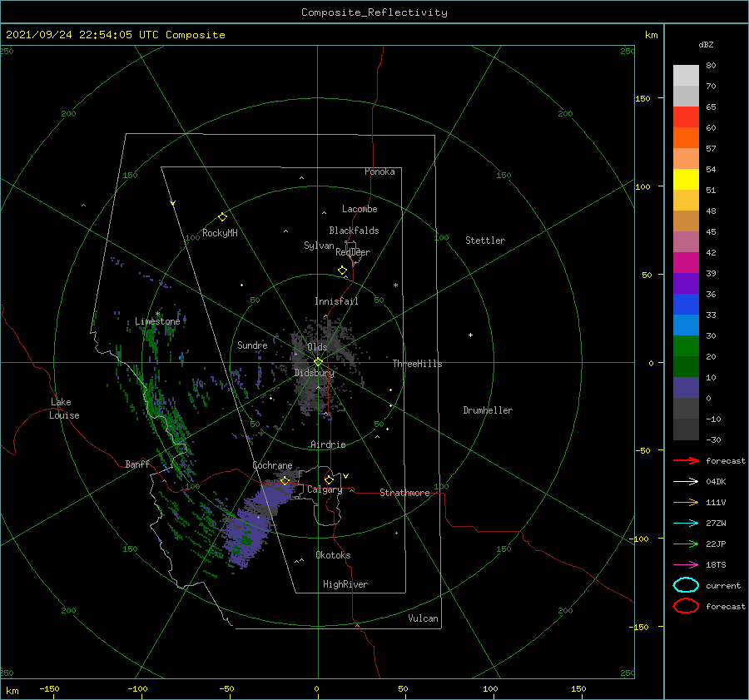The image size is (749, 700).
Task: Click the dBZ legend heading
Action: [706, 44]
